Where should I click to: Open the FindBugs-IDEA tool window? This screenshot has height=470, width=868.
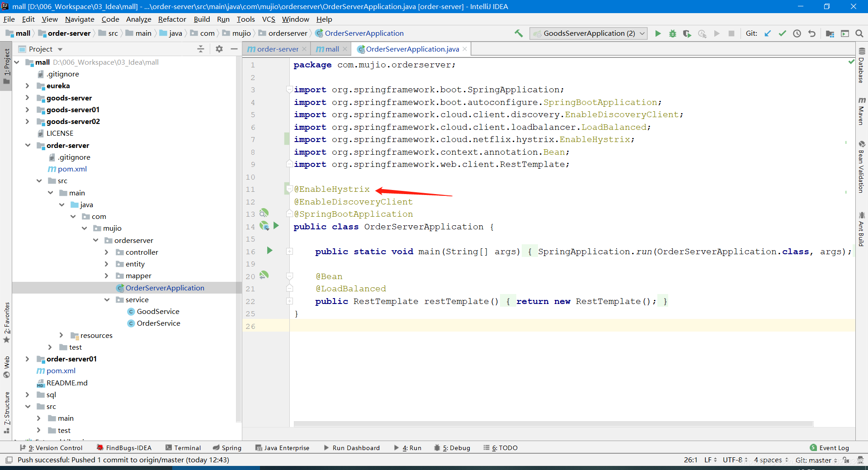(x=124, y=448)
